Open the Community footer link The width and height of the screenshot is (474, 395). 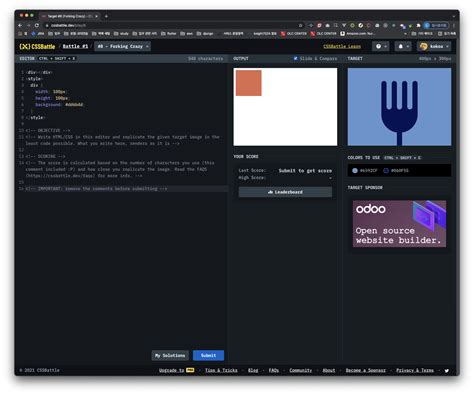(301, 370)
